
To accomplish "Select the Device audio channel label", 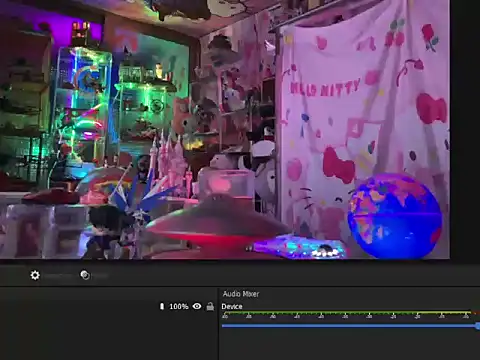I will coord(232,306).
